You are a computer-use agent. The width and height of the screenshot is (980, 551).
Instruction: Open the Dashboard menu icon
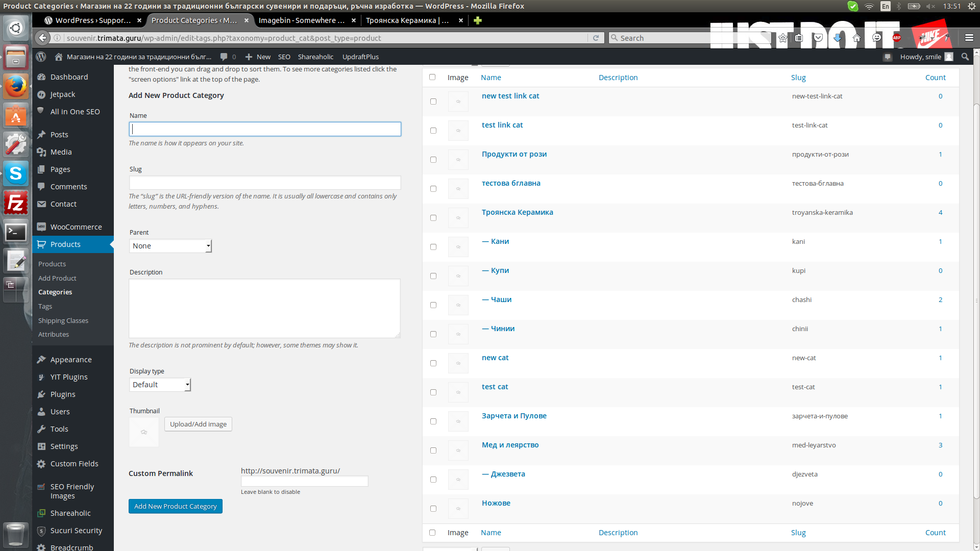(41, 77)
